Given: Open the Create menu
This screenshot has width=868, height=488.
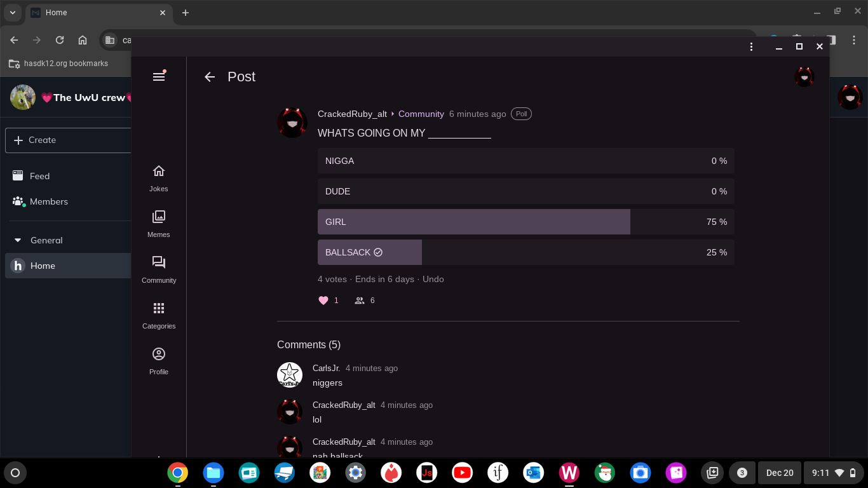Looking at the screenshot, I should click(67, 140).
